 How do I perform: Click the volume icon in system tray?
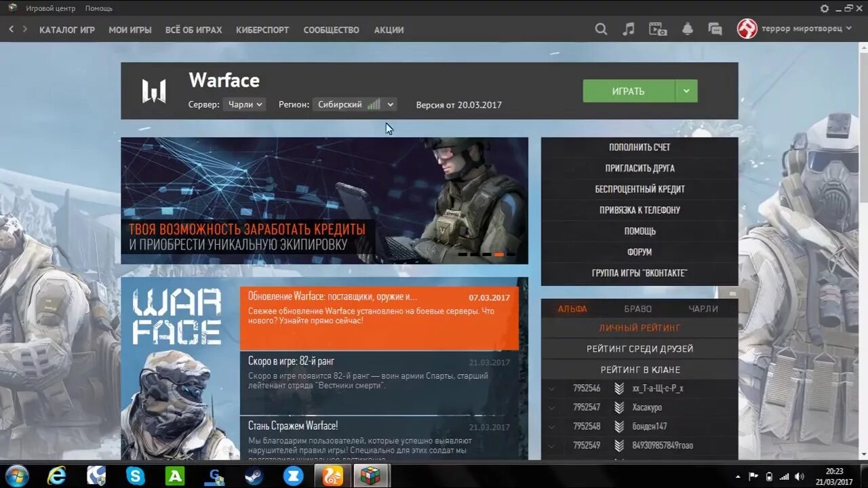tap(799, 476)
